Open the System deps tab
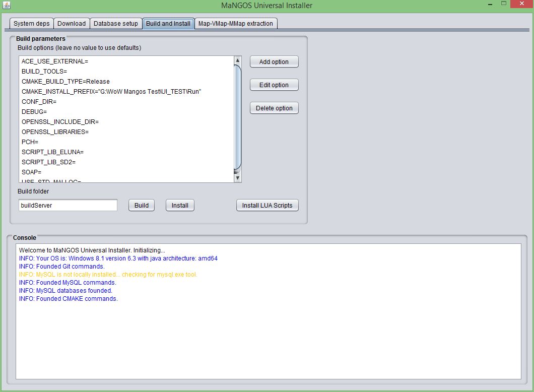Screen dimensions: 534x392 coord(31,24)
